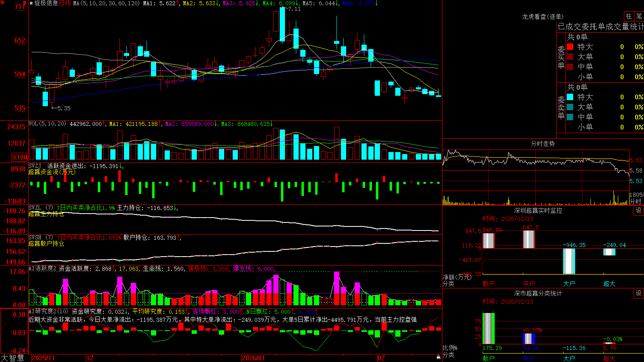Click the red 特大 buy order swatch
Viewport: 644px width, 362px height.
570,47
